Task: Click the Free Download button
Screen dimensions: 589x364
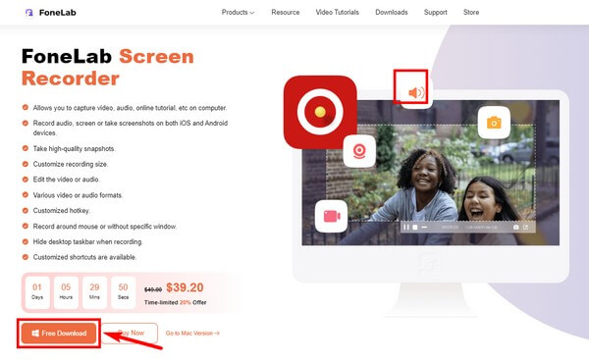Action: [59, 334]
